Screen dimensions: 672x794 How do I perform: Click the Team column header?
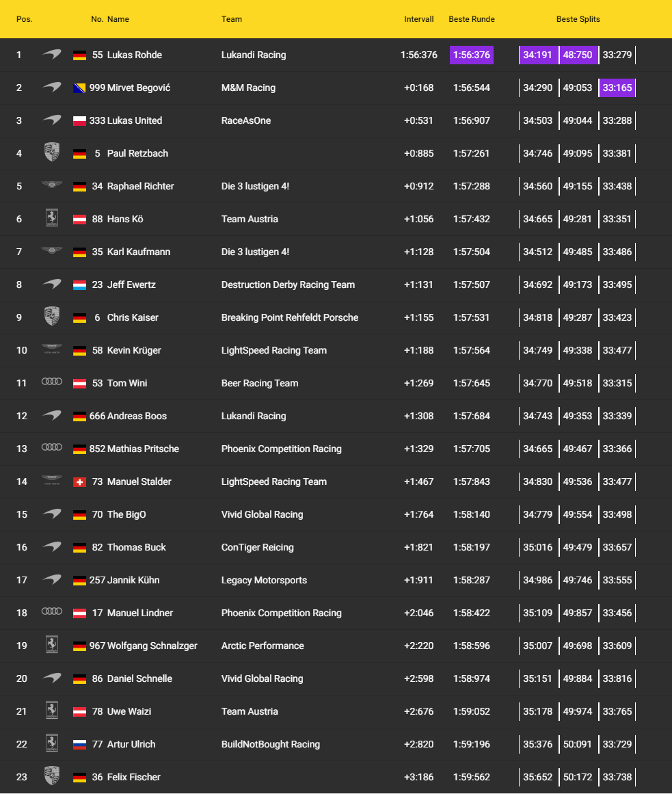pyautogui.click(x=232, y=19)
